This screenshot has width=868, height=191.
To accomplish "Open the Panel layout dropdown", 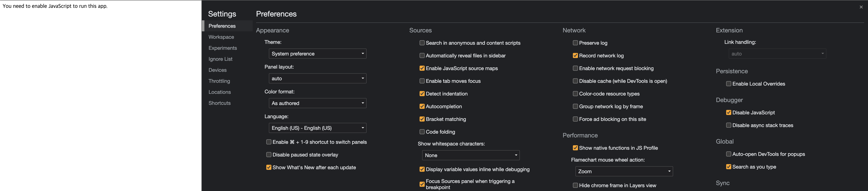I will click(317, 78).
